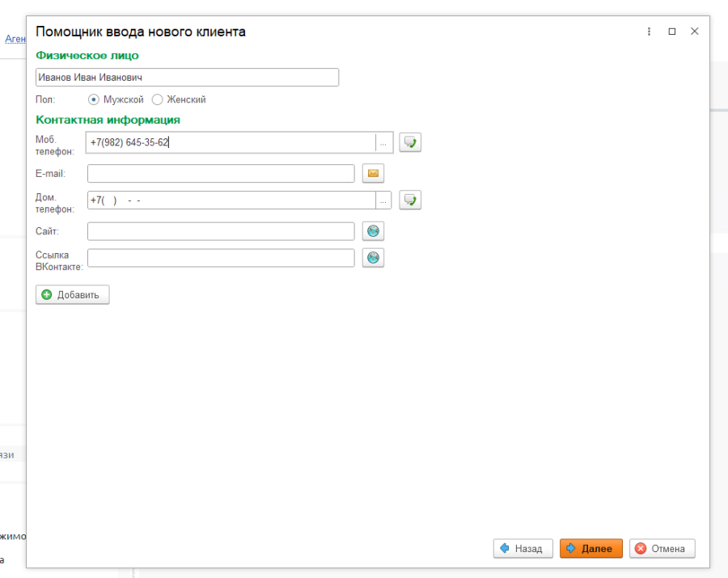
Task: Click into the E-mail input field
Action: [221, 174]
